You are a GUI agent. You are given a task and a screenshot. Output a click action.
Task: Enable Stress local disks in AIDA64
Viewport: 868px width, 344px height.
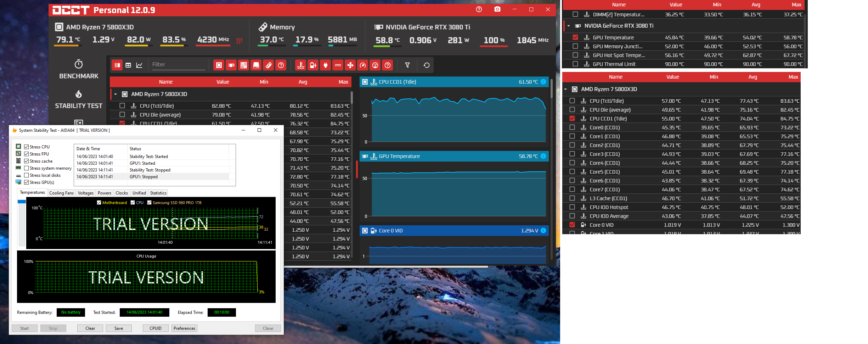(26, 175)
